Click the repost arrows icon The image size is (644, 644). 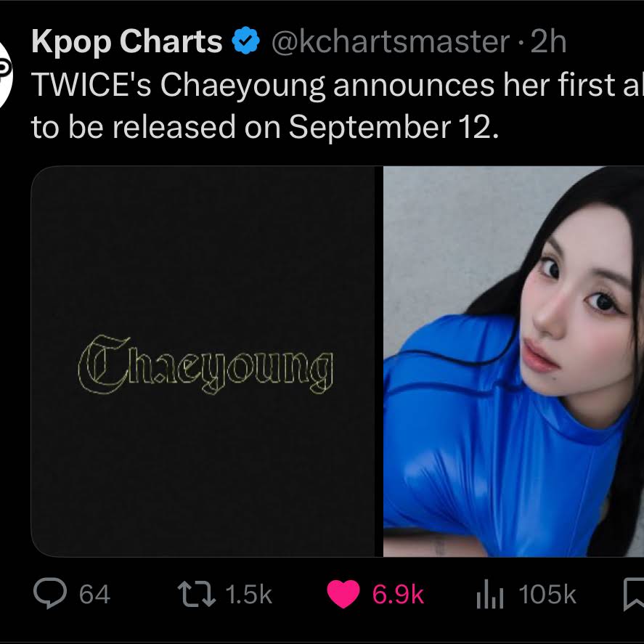196,594
